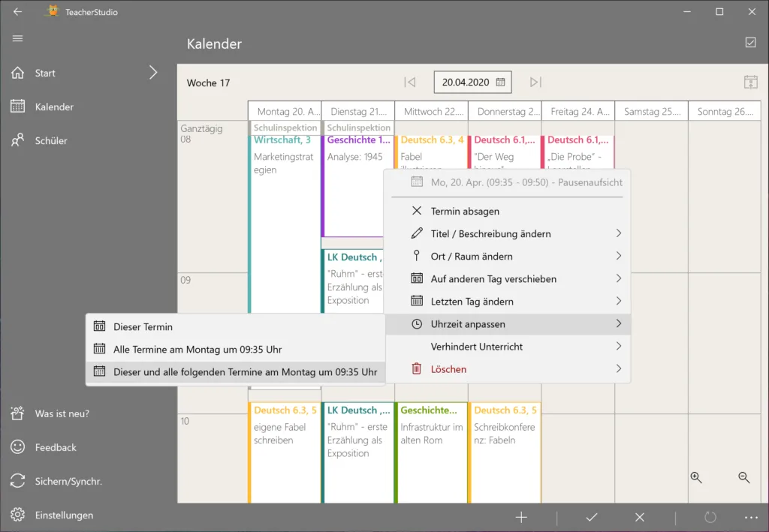Expand Letzten Tag ändern submenu

pos(508,302)
